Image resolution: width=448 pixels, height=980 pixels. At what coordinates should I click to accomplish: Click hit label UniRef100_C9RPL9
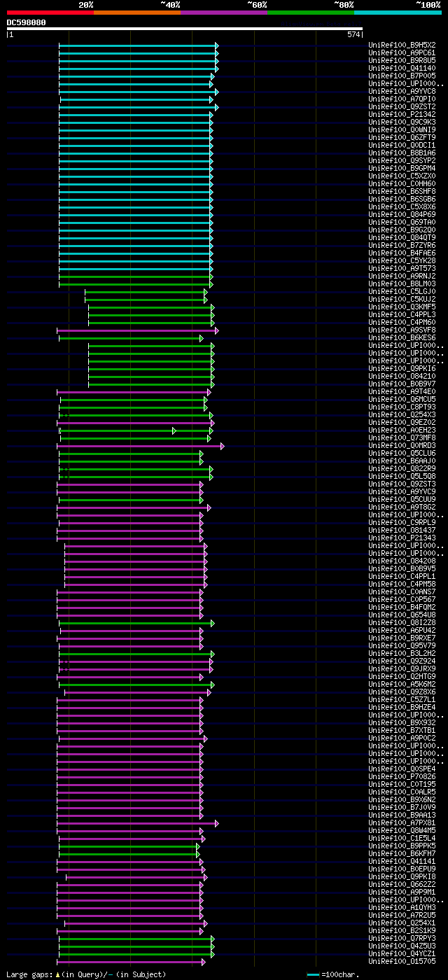point(402,523)
